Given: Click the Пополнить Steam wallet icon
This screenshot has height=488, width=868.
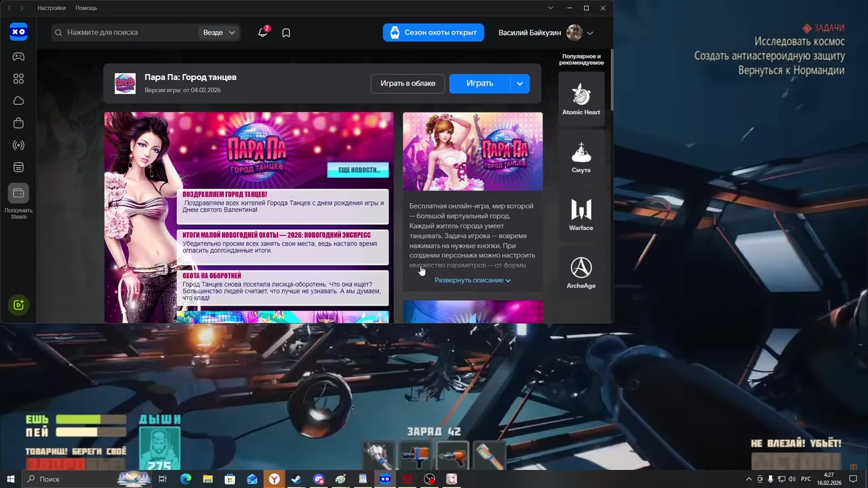Looking at the screenshot, I should pos(18,194).
